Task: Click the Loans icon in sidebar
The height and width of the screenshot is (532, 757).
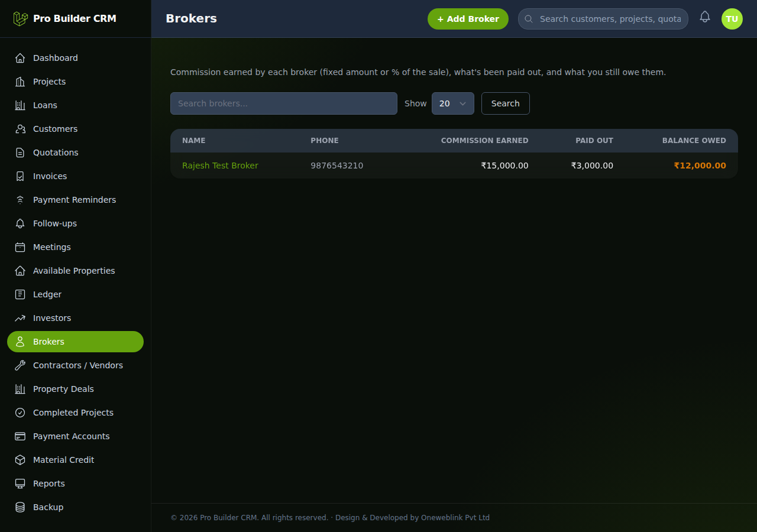Action: click(20, 105)
